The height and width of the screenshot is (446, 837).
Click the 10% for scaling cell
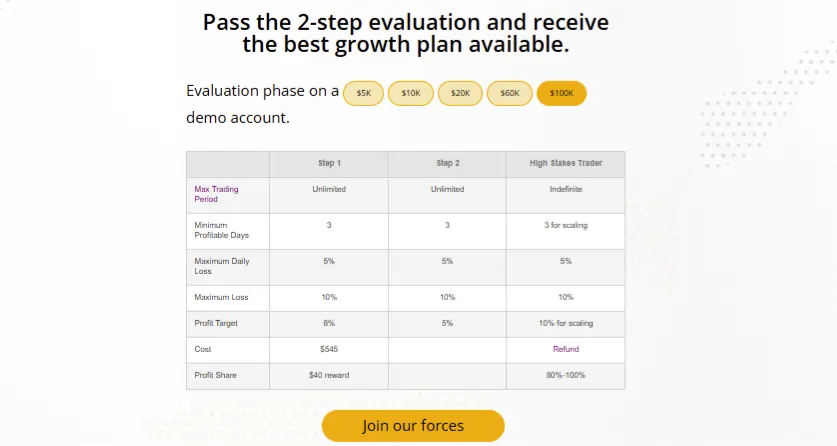[566, 323]
